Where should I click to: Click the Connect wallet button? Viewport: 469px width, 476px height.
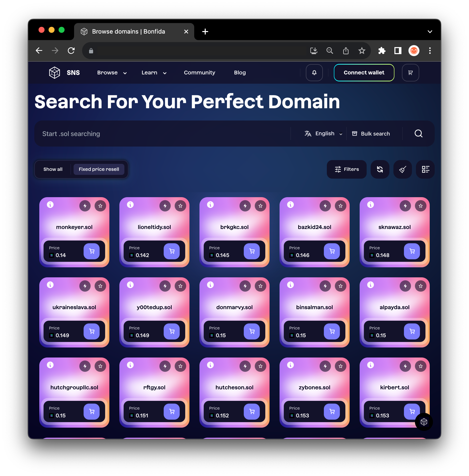point(364,73)
